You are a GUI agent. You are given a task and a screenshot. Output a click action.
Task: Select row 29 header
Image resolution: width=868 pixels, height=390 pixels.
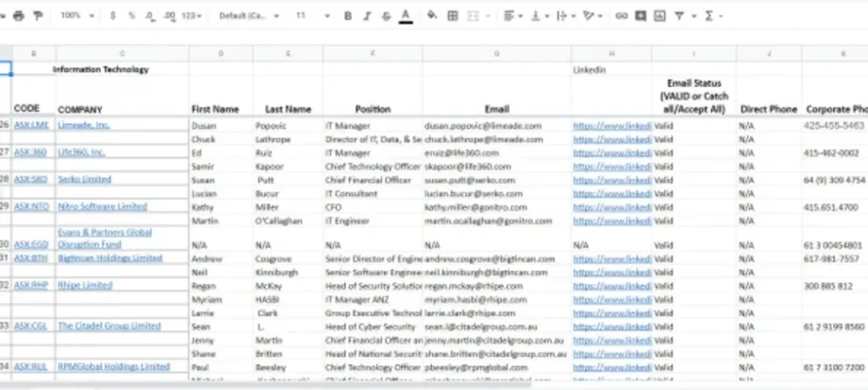[x=6, y=206]
